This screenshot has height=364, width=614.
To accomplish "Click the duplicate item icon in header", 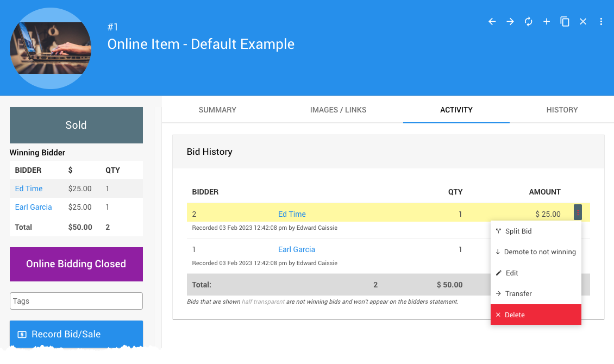I will pos(565,22).
